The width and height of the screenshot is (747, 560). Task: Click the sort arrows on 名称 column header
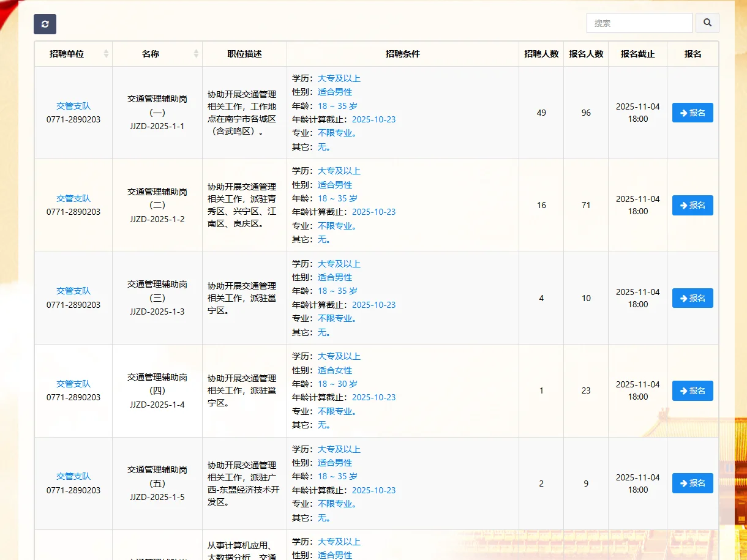[197, 53]
